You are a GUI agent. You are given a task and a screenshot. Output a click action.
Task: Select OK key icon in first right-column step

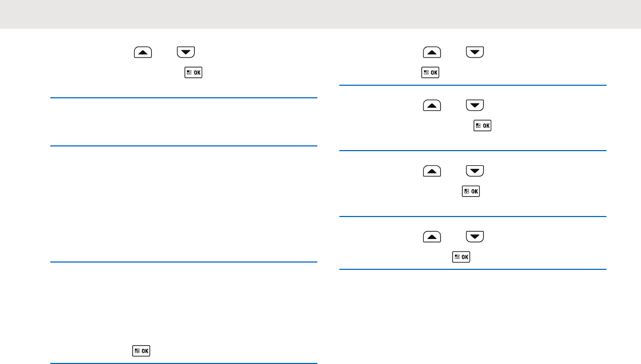pos(430,73)
